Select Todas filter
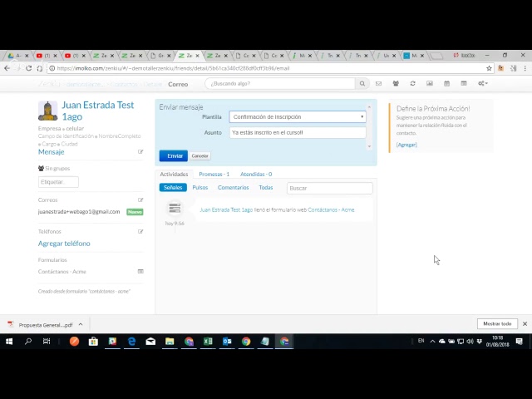This screenshot has height=399, width=532. (x=266, y=187)
